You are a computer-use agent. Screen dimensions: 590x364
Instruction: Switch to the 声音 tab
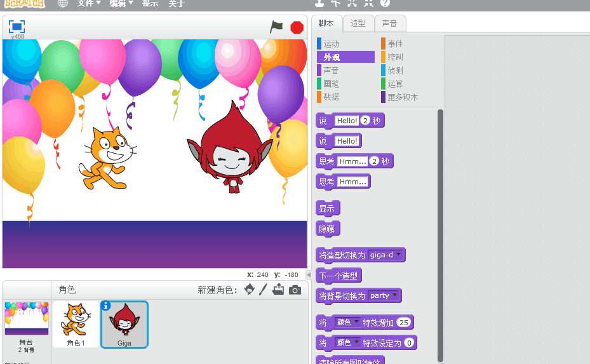click(x=389, y=24)
